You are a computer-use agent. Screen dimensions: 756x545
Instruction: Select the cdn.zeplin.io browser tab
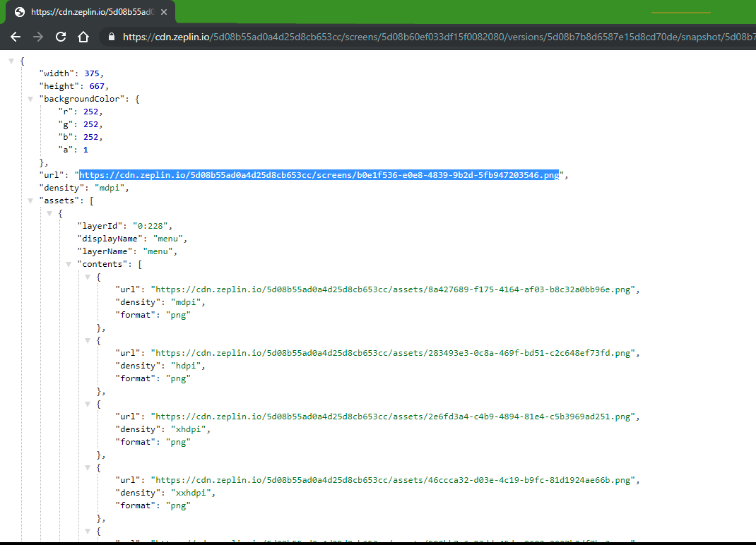click(90, 12)
